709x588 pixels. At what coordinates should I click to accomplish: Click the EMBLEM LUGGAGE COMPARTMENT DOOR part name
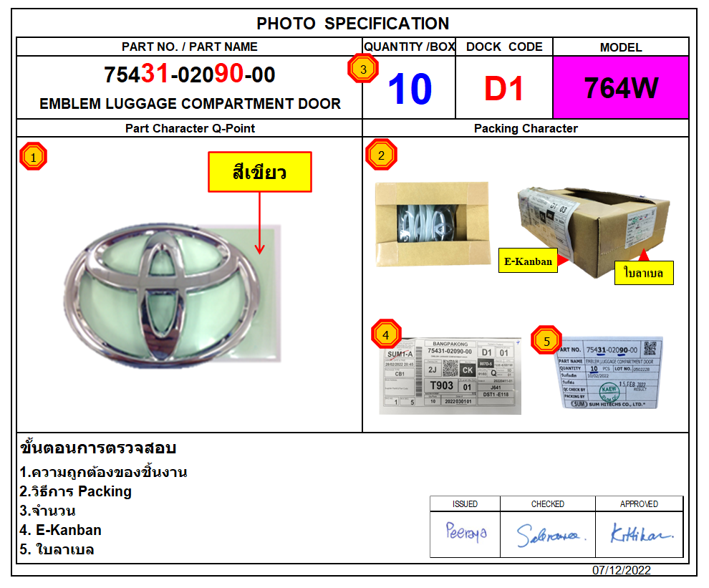coord(190,104)
